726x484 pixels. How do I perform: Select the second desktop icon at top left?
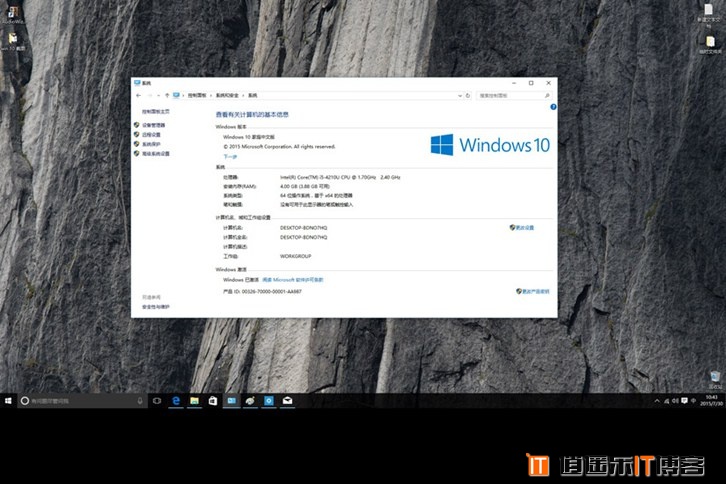[x=13, y=41]
